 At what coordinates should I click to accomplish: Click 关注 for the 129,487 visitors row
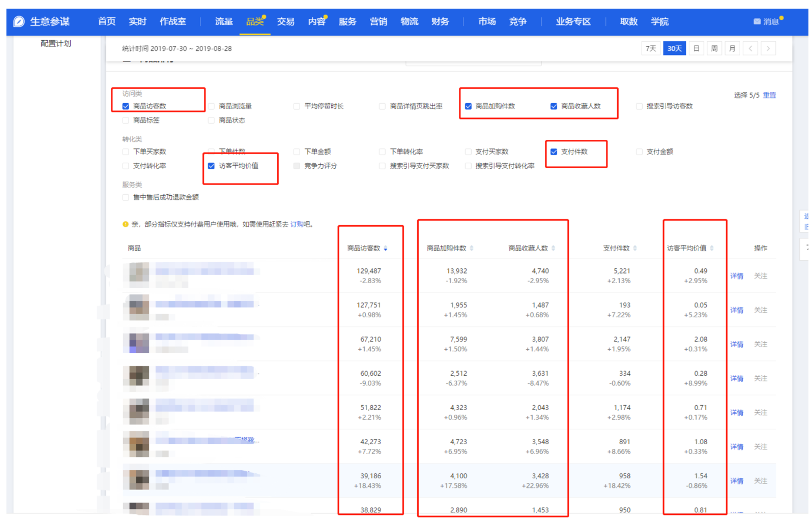coord(761,276)
